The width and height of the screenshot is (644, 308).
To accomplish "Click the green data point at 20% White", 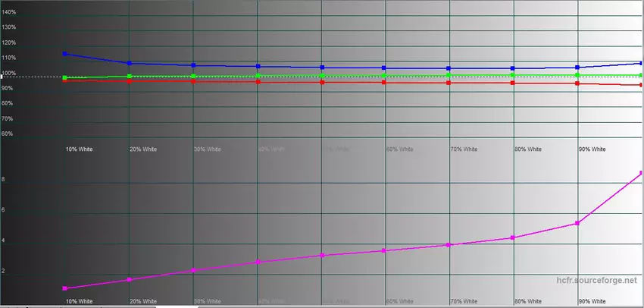I will (130, 76).
